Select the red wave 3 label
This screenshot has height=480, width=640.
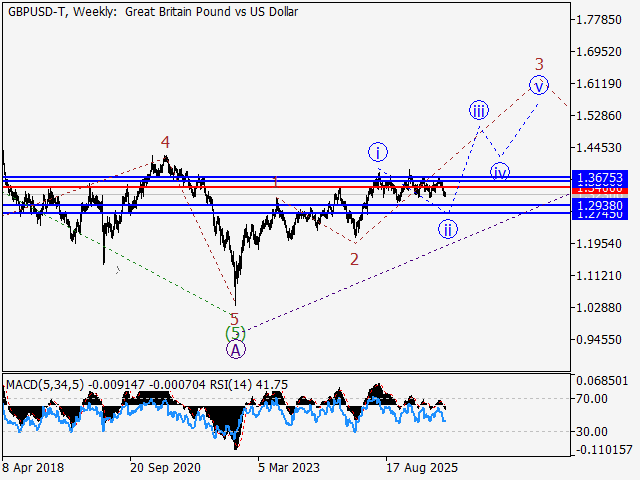coord(539,64)
